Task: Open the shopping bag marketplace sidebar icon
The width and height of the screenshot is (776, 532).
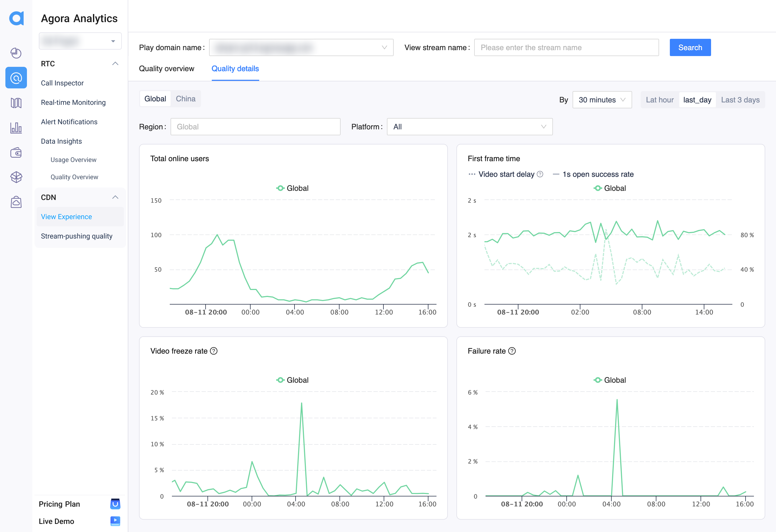Action: point(16,202)
